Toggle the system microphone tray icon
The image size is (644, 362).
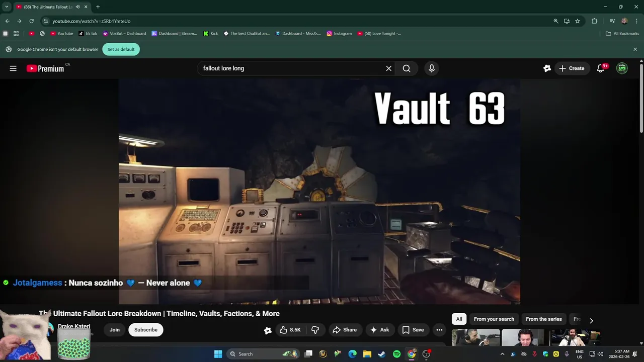[x=567, y=354]
